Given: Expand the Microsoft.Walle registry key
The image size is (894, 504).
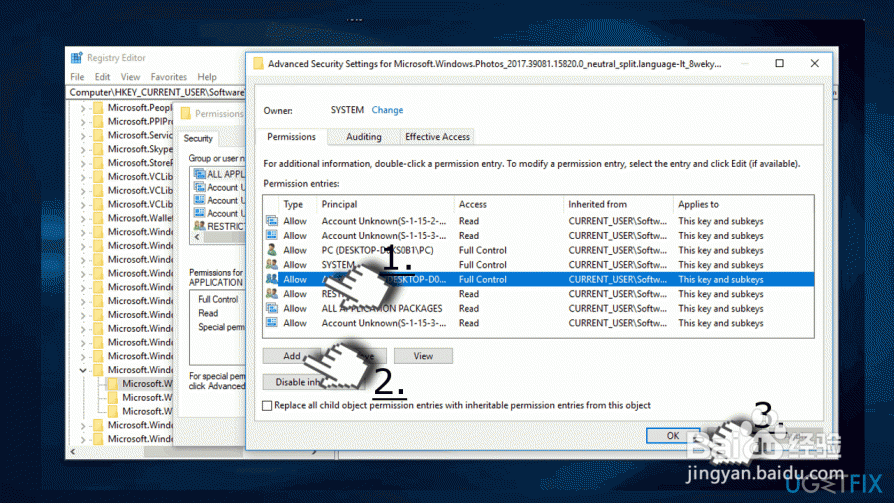Looking at the screenshot, I should pos(83,218).
